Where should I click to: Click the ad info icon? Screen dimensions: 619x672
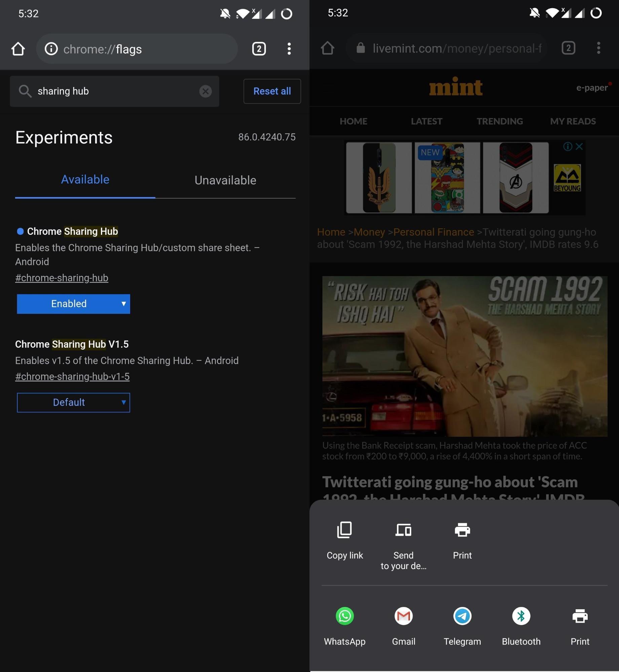[x=568, y=147]
